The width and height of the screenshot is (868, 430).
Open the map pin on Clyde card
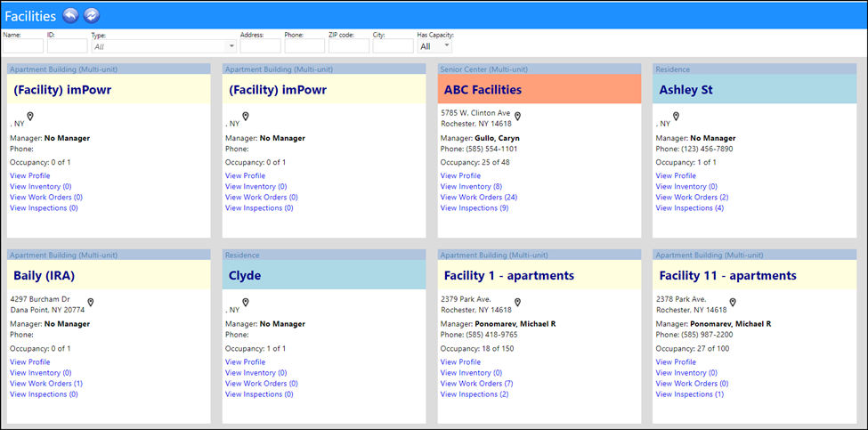245,302
